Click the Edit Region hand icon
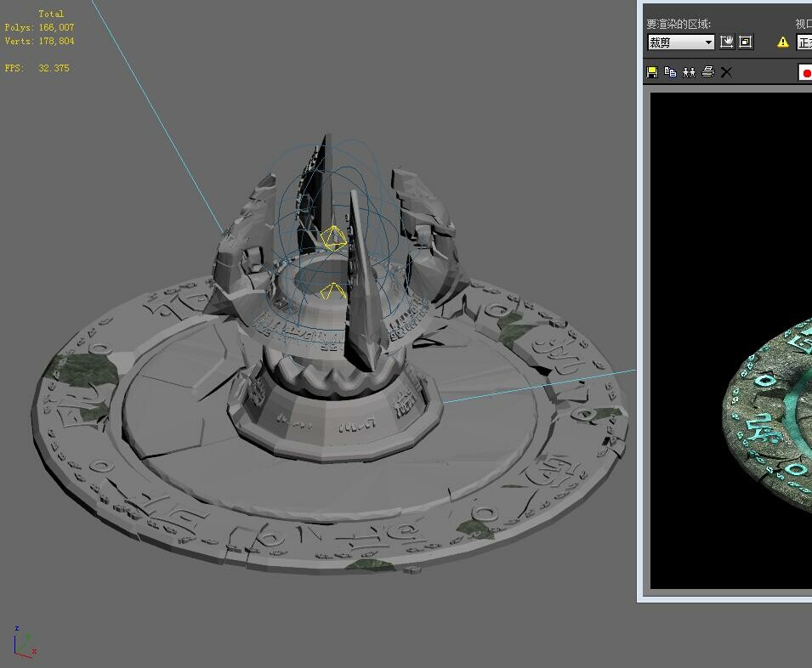 point(727,42)
